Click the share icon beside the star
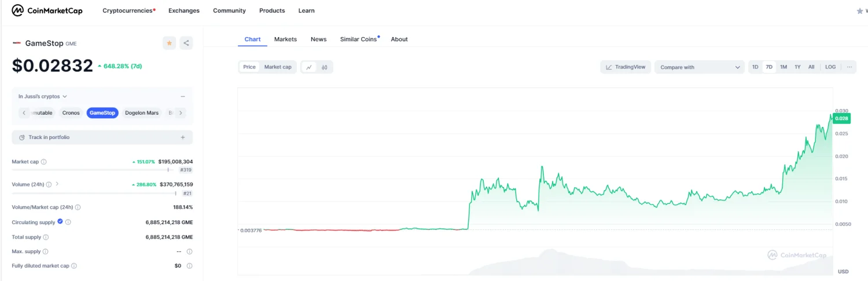868x281 pixels. coord(186,43)
